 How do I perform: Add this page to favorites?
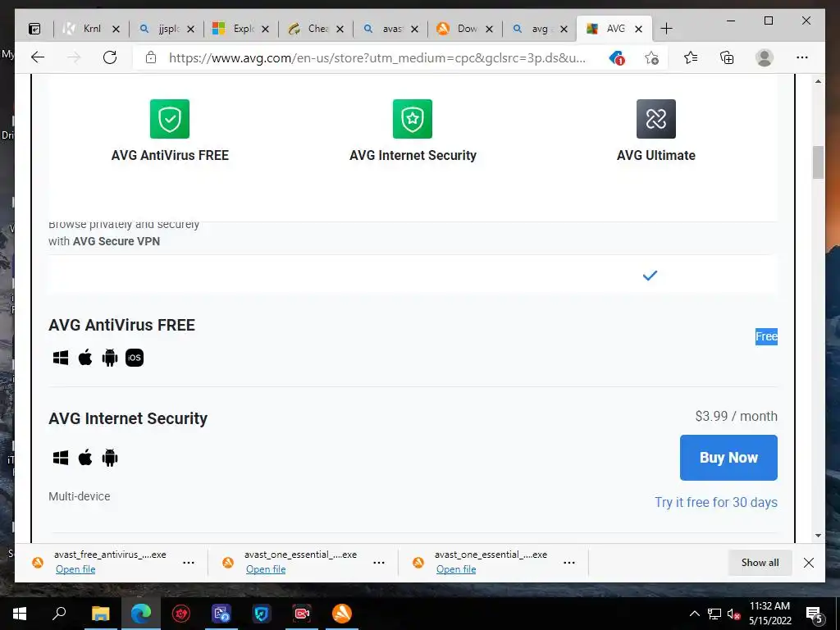(x=651, y=57)
